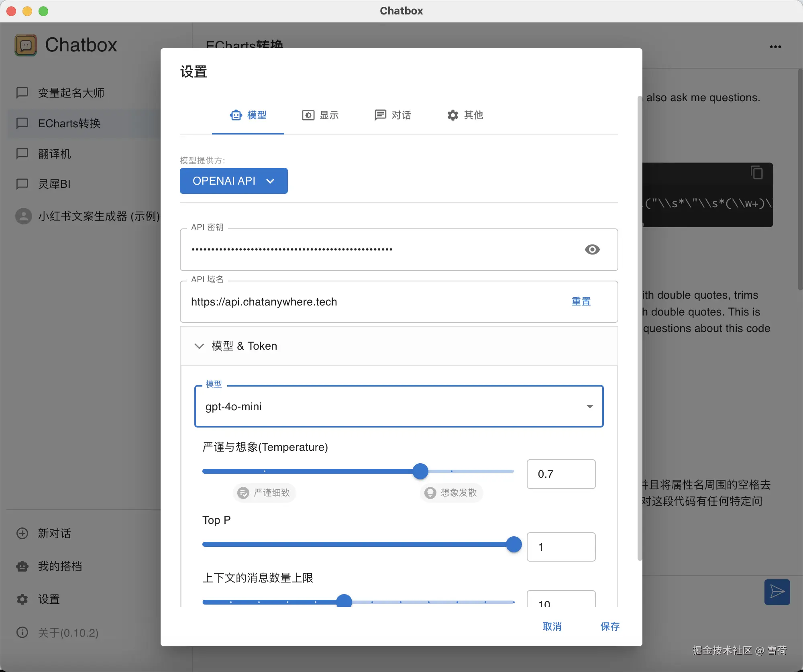Image resolution: width=803 pixels, height=672 pixels.
Task: Click the Temperature value input field
Action: click(x=561, y=474)
